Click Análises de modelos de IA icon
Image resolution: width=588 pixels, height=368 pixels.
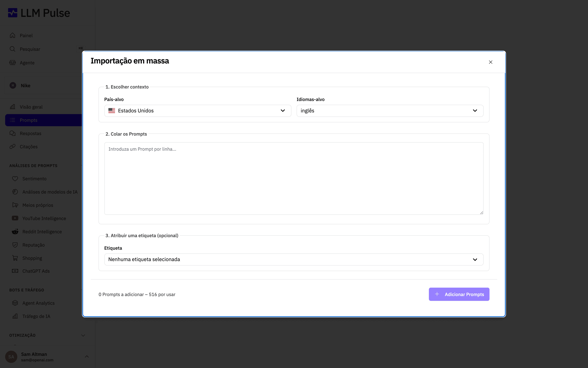(15, 192)
